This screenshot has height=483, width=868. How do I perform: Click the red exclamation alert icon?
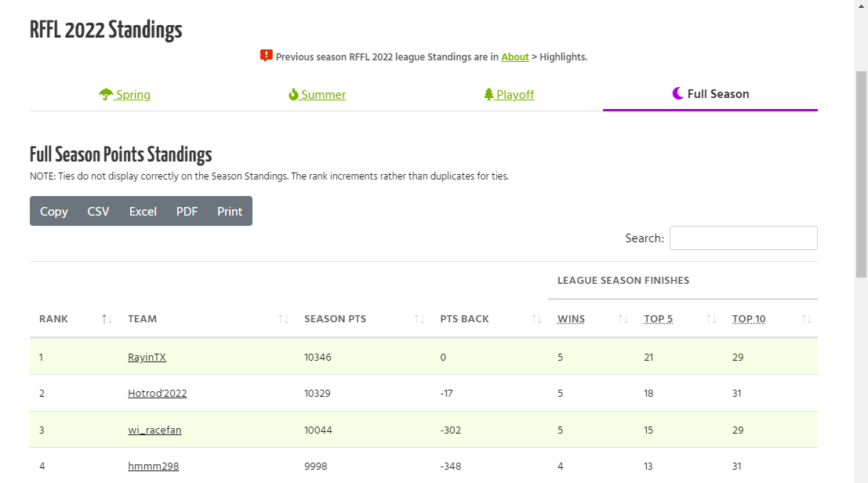[x=267, y=56]
